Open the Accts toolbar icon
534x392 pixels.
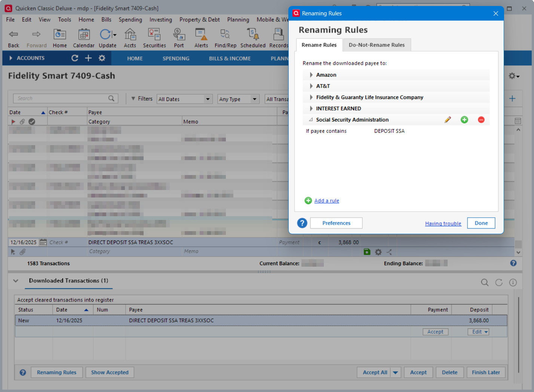point(130,34)
